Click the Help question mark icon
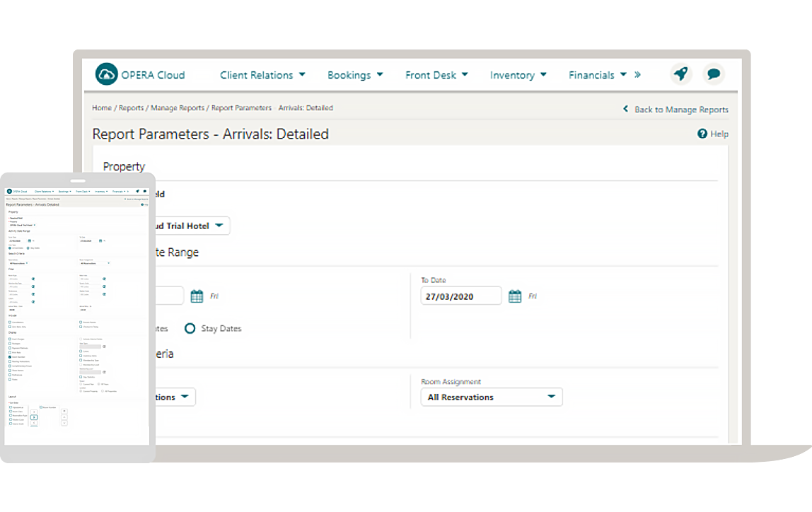This screenshot has width=812, height=512. click(x=702, y=134)
